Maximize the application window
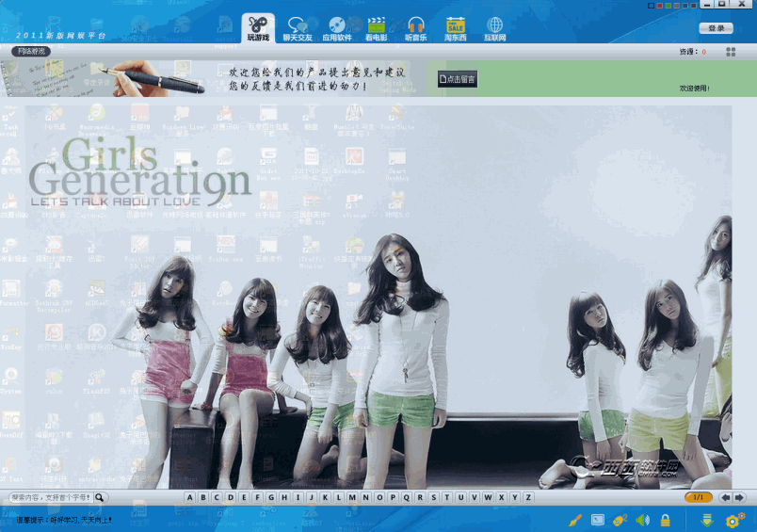Screen dimensions: 757x532 click(722, 5)
